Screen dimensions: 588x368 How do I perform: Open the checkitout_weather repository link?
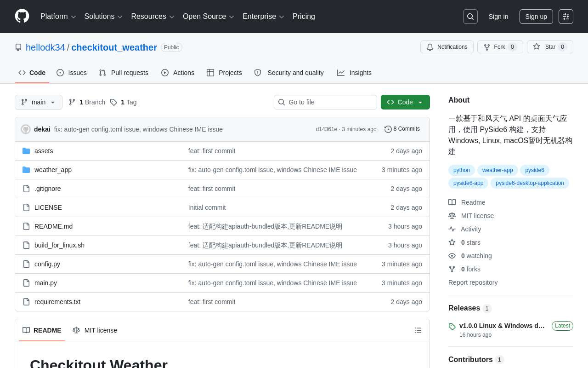(114, 47)
